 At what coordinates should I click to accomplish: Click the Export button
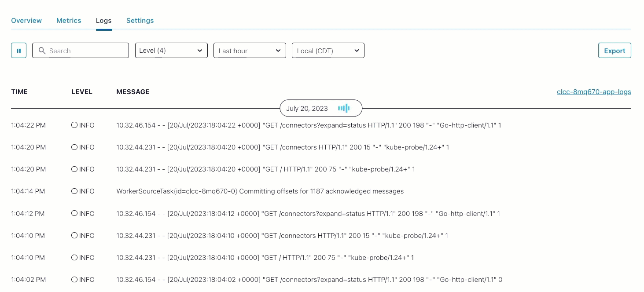pyautogui.click(x=615, y=50)
